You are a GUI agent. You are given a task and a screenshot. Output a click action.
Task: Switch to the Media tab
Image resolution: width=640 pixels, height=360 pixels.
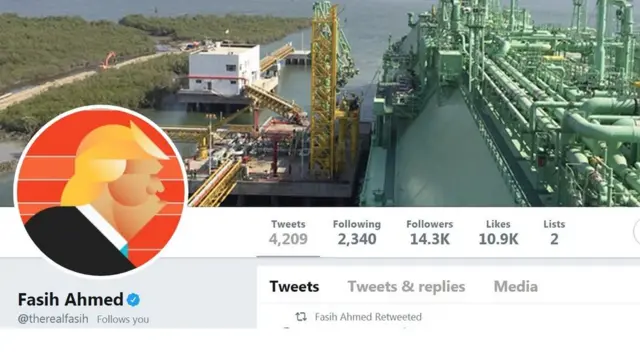pyautogui.click(x=516, y=287)
